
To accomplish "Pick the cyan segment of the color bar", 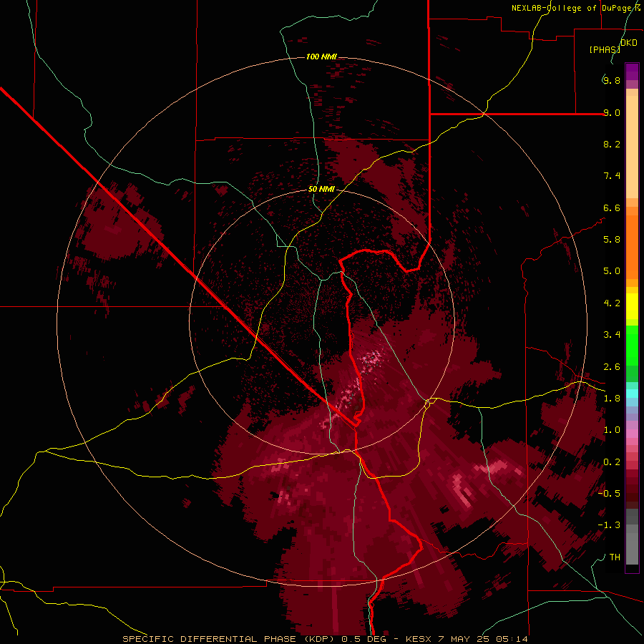I will 632,393.
